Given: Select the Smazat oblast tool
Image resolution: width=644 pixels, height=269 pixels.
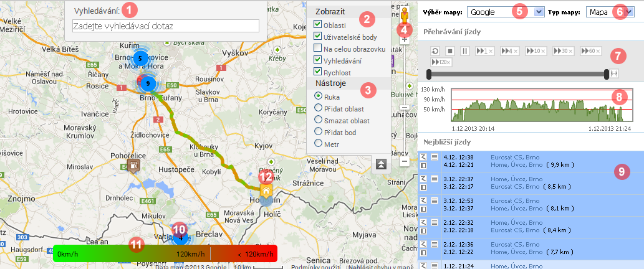Looking at the screenshot, I should tap(318, 120).
